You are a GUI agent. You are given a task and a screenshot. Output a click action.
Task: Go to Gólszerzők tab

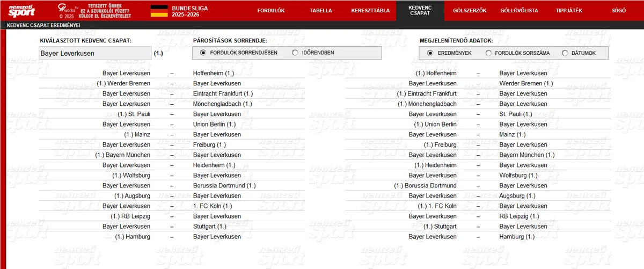coord(466,11)
